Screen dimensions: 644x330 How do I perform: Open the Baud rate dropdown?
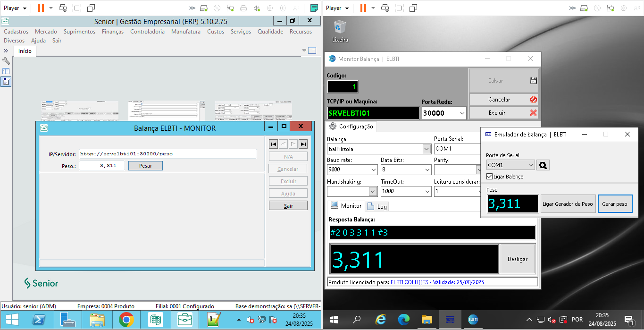[x=373, y=170]
